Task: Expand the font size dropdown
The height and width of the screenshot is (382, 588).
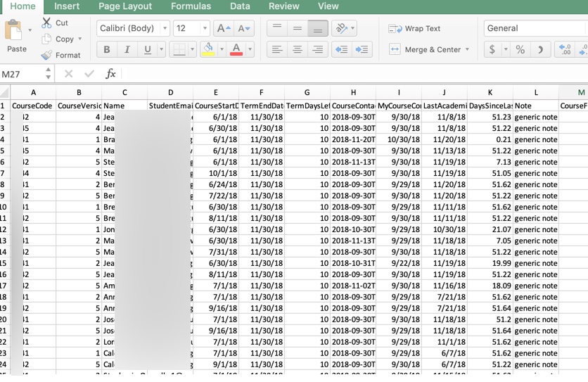Action: click(x=205, y=28)
